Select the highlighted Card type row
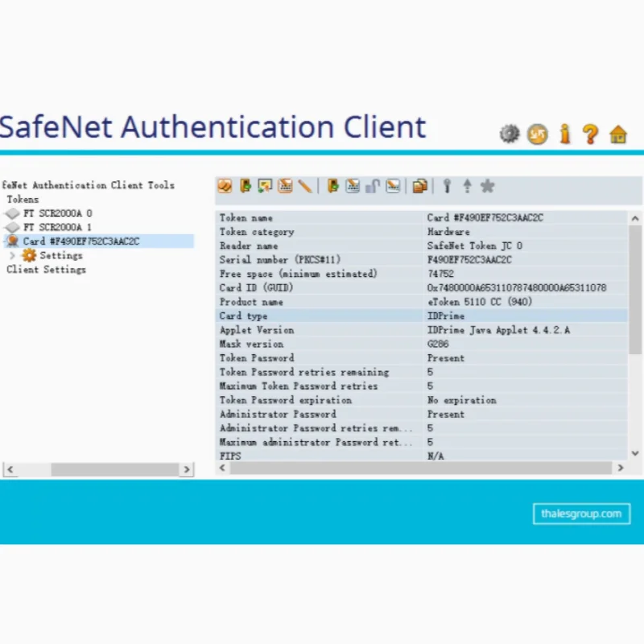This screenshot has height=644, width=644. click(x=422, y=316)
